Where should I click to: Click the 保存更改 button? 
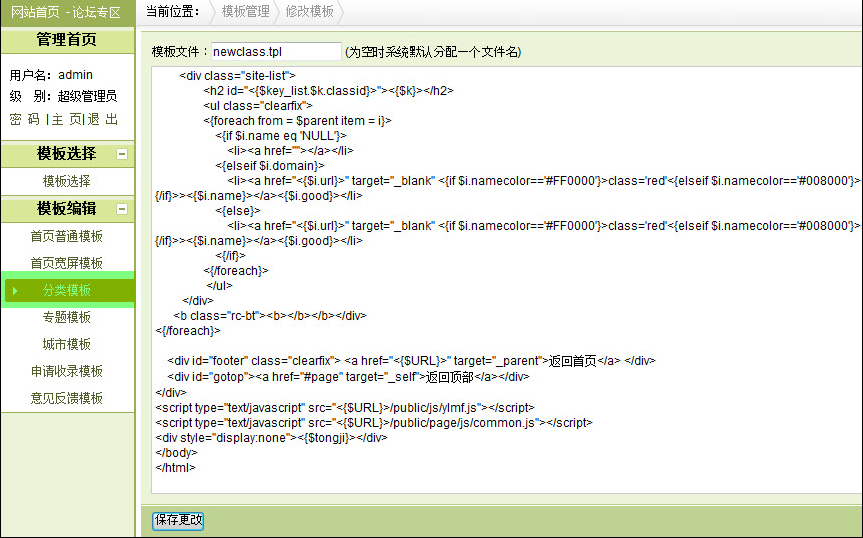point(178,520)
